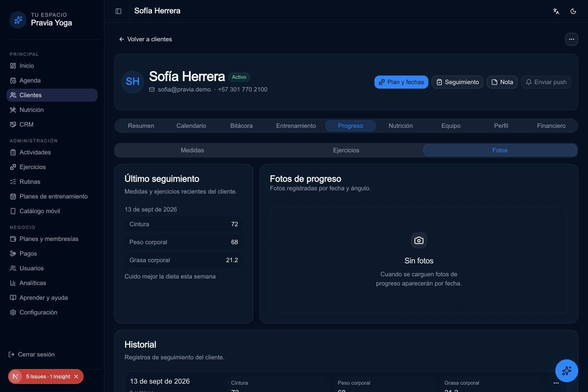Screen dimensions: 588x392
Task: Select the Medidas sub-tab
Action: [x=192, y=150]
